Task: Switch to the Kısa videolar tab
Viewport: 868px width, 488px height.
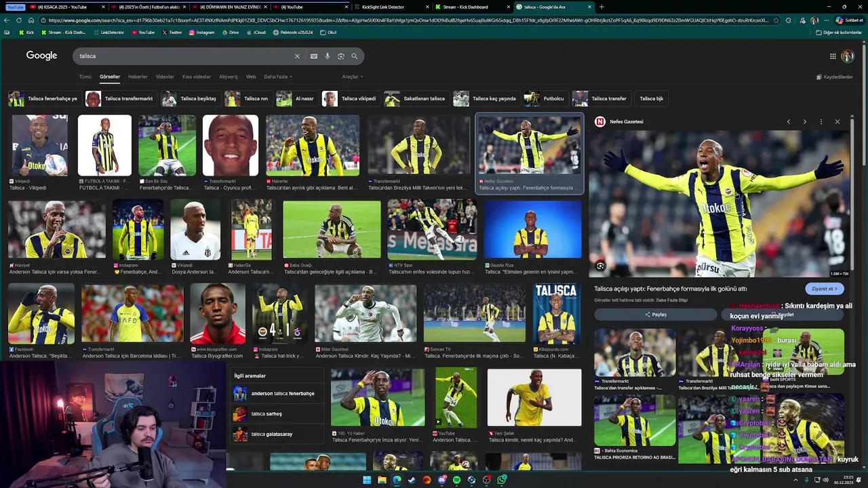Action: tap(197, 77)
